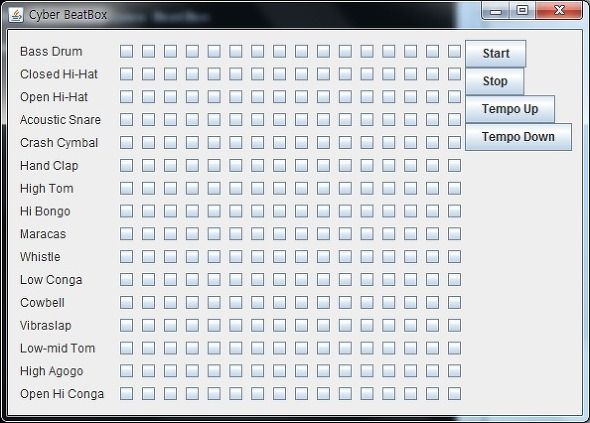This screenshot has height=423, width=590.
Task: Click the Maracas label
Action: 43,234
